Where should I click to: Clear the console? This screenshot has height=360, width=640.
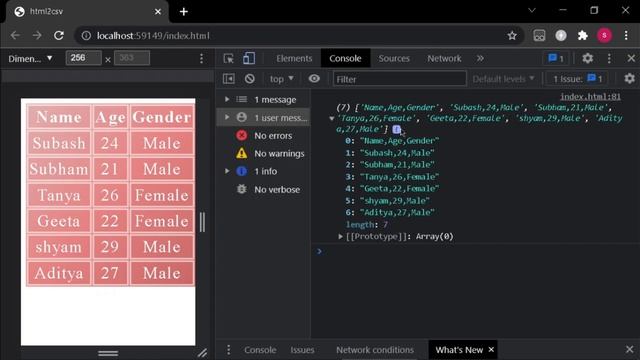pos(249,78)
